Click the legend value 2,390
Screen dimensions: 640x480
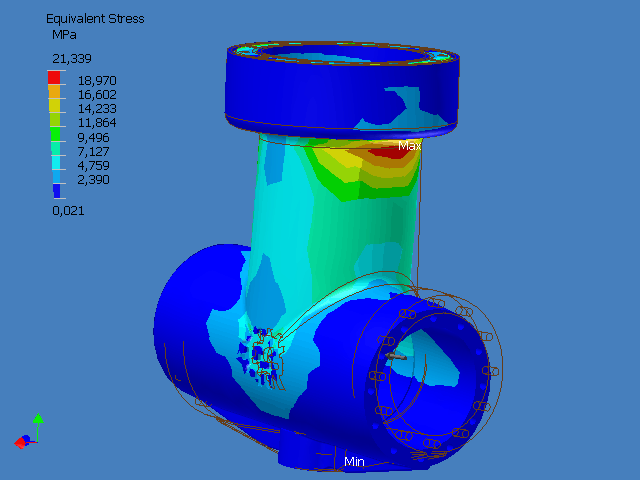[x=93, y=180]
